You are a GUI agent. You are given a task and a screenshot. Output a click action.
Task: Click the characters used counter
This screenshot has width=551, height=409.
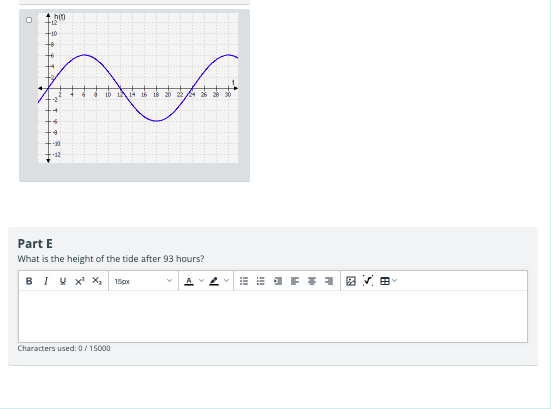coord(64,348)
